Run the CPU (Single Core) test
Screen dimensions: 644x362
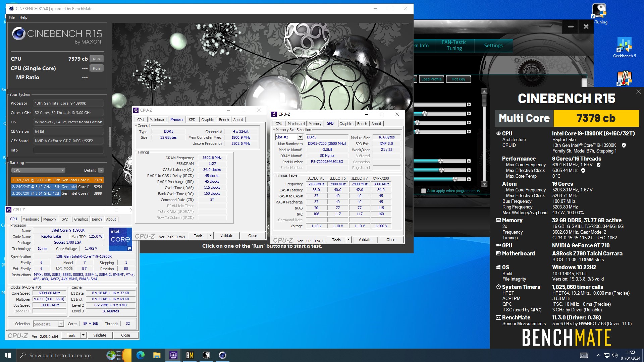(96, 68)
